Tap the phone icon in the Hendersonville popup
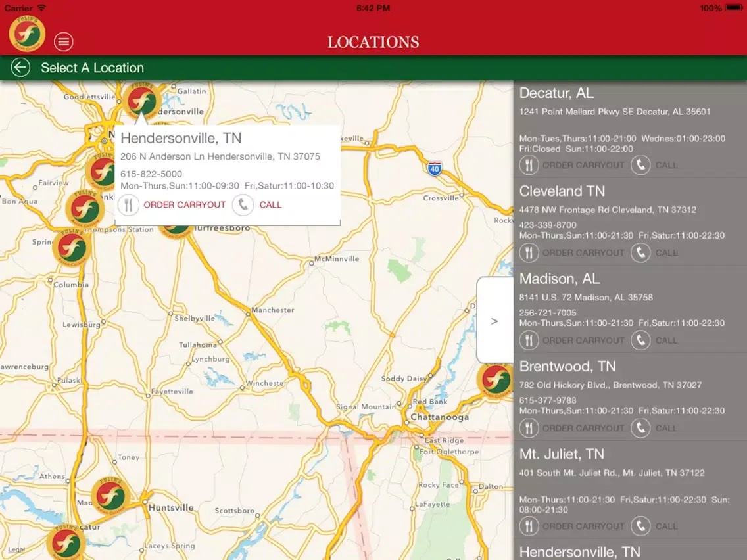The height and width of the screenshot is (560, 747). [x=243, y=205]
